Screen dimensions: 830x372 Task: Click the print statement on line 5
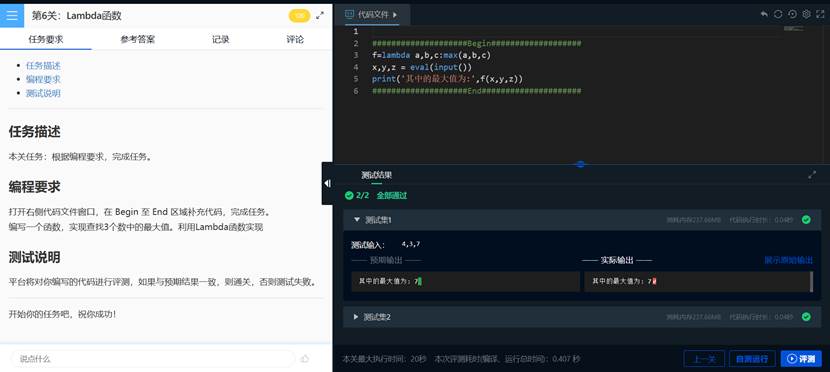pyautogui.click(x=447, y=79)
